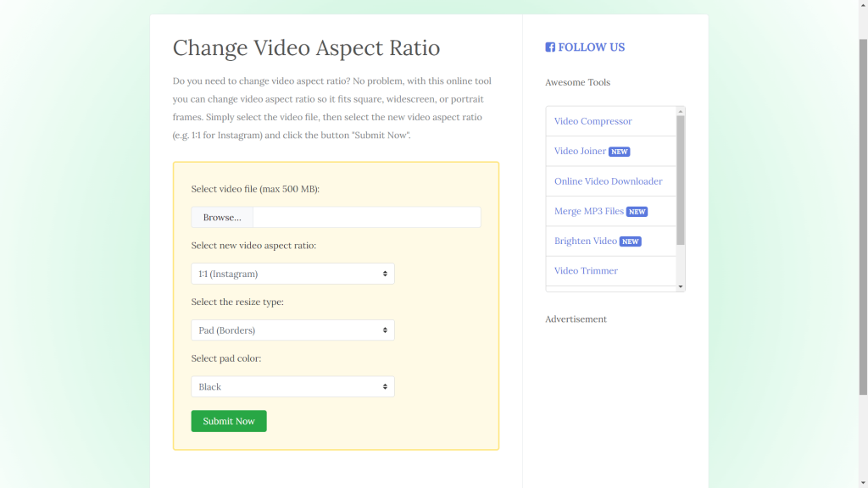Click the NEW badge next to Video Joiner
Screen dimensions: 868x488
tap(620, 152)
